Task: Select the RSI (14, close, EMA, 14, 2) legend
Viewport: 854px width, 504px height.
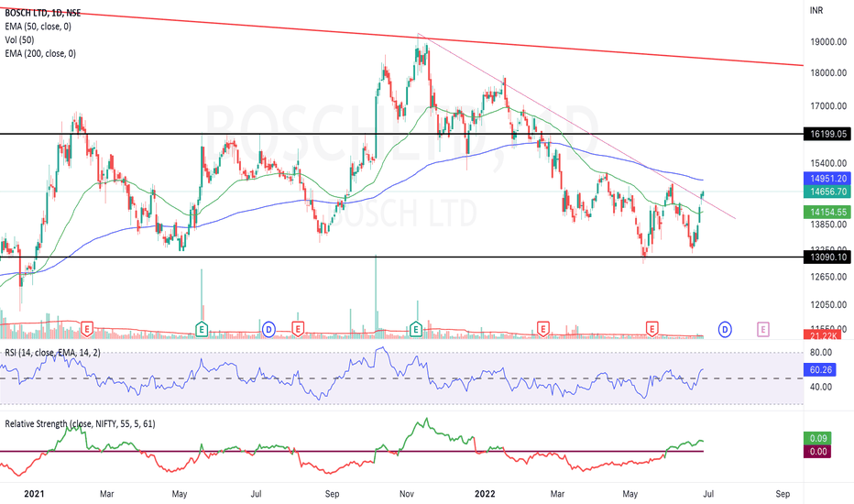Action: [x=52, y=353]
